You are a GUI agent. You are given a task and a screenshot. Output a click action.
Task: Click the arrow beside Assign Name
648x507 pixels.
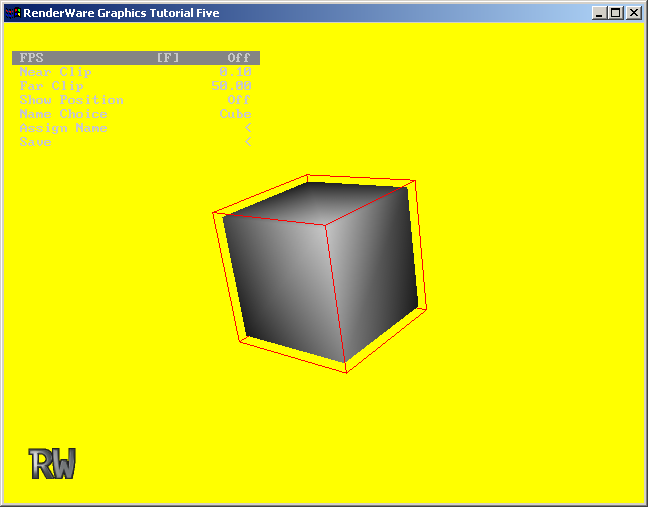point(248,128)
